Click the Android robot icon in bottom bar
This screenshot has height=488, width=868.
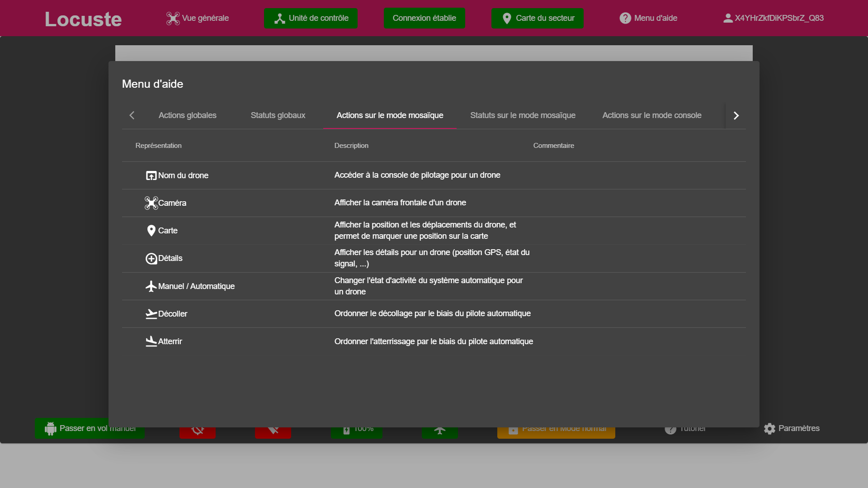[x=50, y=428]
